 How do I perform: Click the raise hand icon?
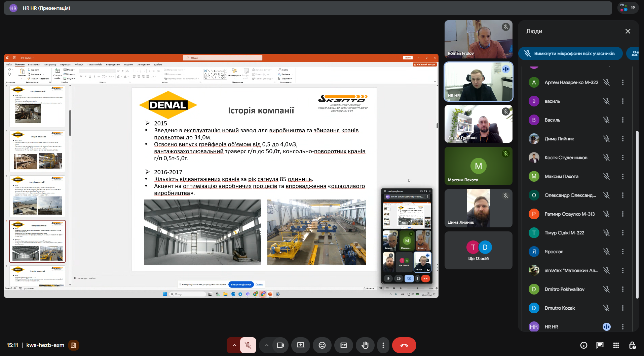(x=365, y=345)
